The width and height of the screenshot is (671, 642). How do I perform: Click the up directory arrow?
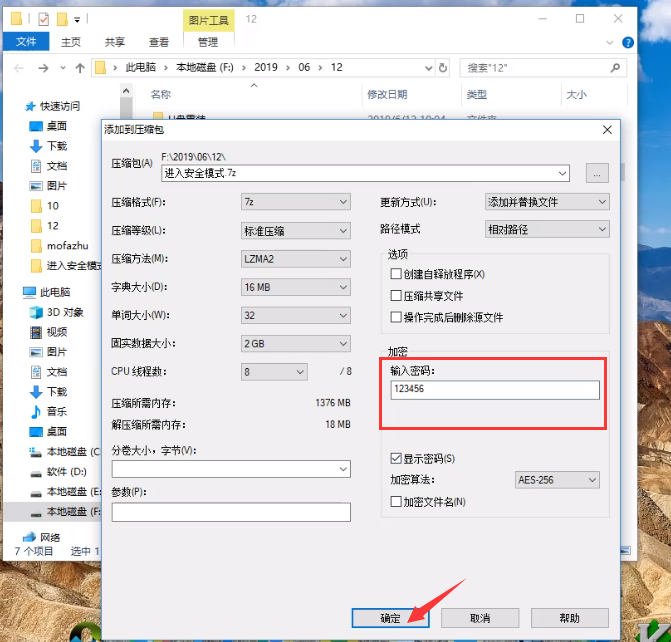tap(80, 68)
